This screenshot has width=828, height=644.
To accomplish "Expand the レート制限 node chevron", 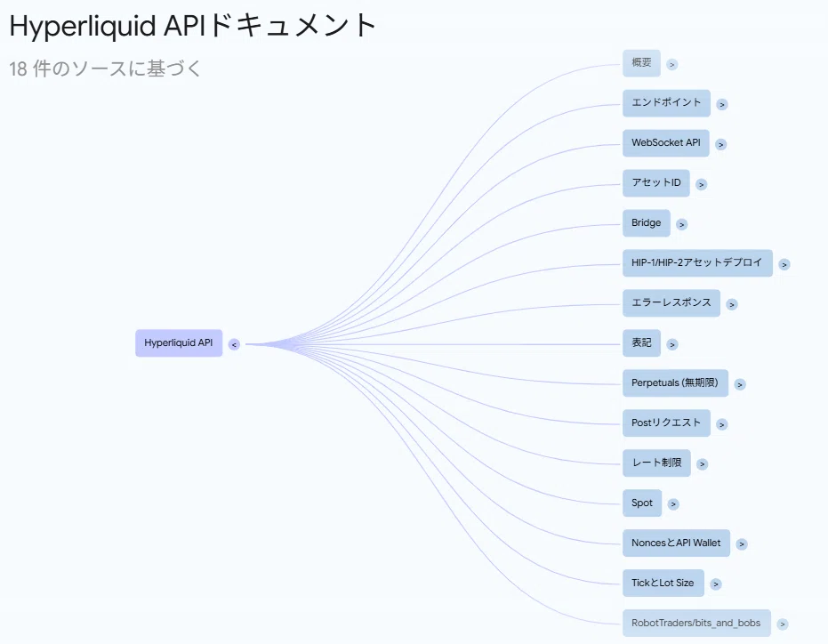I will 702,464.
